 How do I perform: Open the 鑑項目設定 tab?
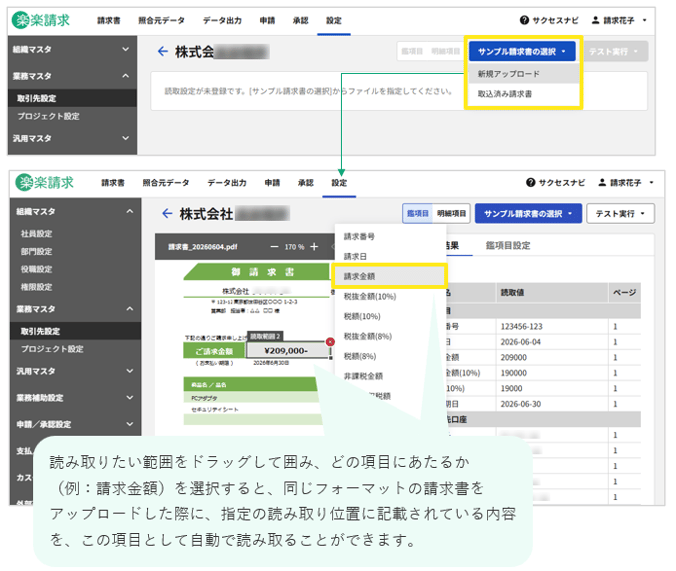507,245
